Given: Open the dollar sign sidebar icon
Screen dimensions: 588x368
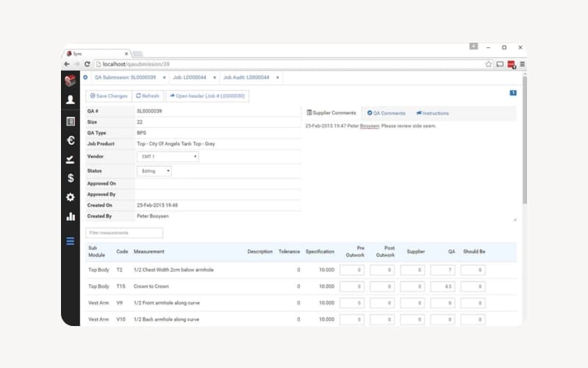Looking at the screenshot, I should click(71, 178).
